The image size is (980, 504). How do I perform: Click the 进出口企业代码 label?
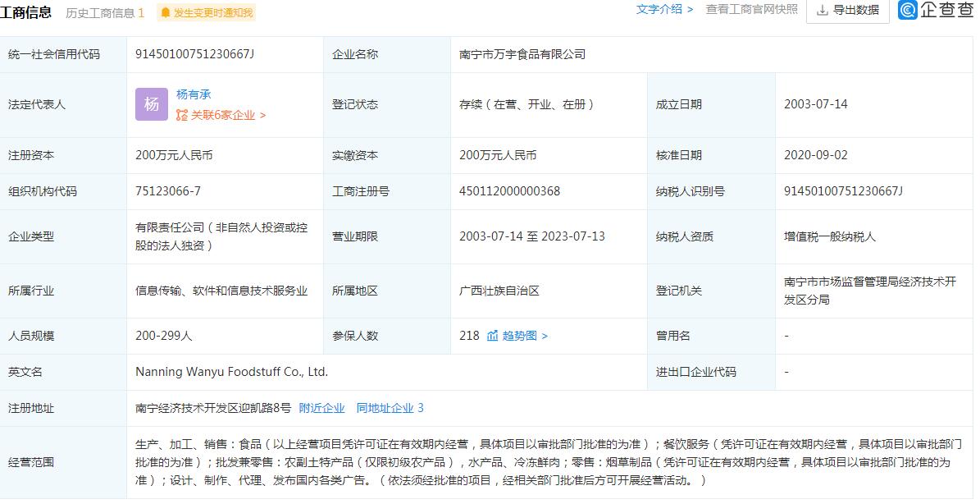point(695,372)
